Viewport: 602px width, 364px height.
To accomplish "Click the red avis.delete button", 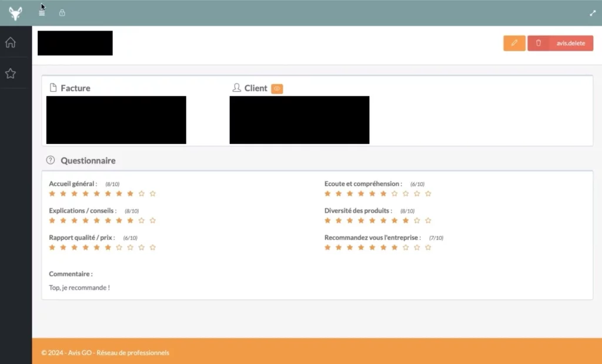I will tap(560, 43).
